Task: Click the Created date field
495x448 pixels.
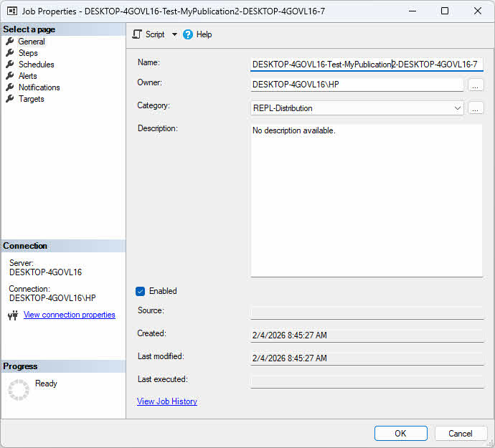Action: (367, 335)
